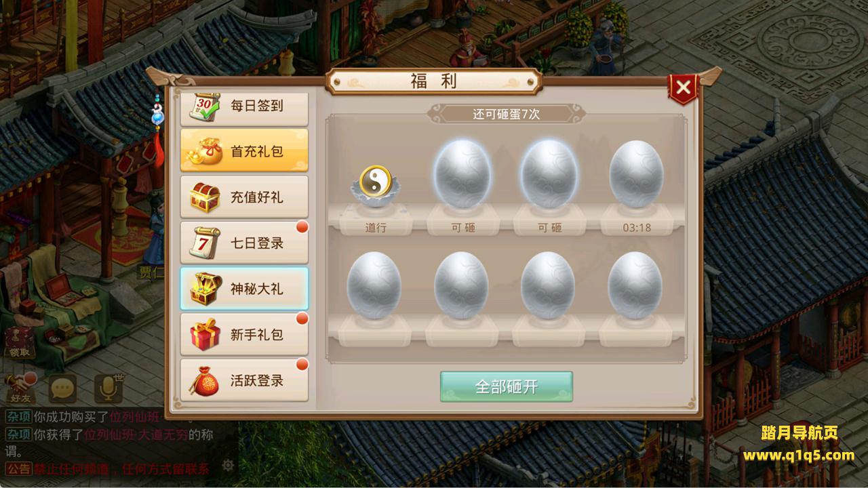
Task: Open the 充值好礼 treasure chest entry
Action: [x=244, y=197]
